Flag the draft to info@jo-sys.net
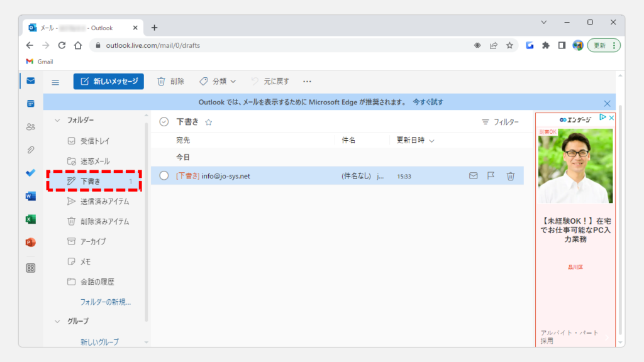This screenshot has width=644, height=362. tap(491, 176)
